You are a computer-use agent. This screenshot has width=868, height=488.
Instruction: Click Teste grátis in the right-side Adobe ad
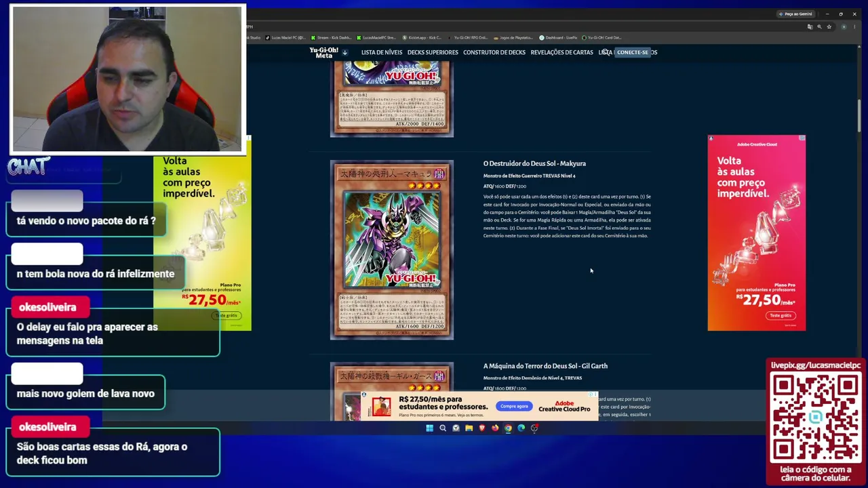pyautogui.click(x=781, y=315)
